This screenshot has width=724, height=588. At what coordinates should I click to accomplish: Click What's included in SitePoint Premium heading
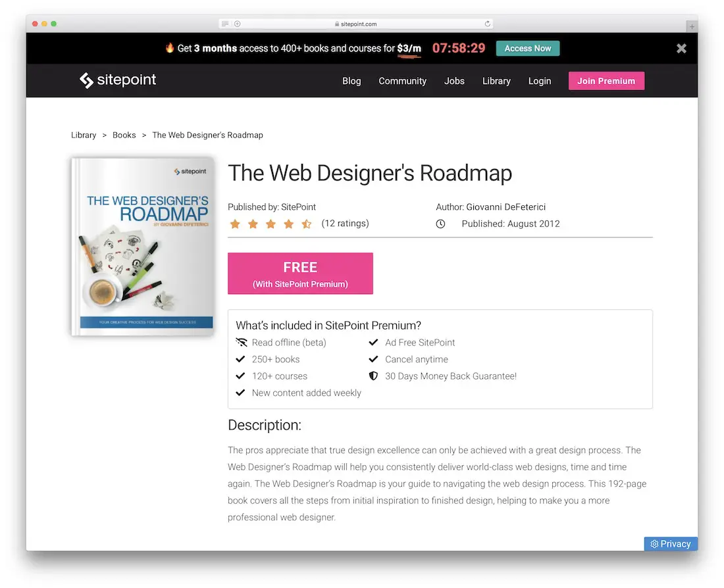point(328,326)
